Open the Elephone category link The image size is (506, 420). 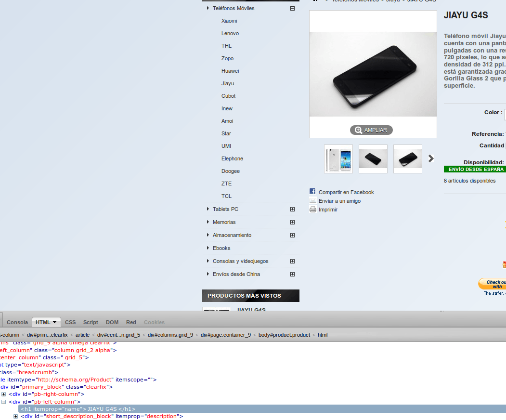(233, 158)
